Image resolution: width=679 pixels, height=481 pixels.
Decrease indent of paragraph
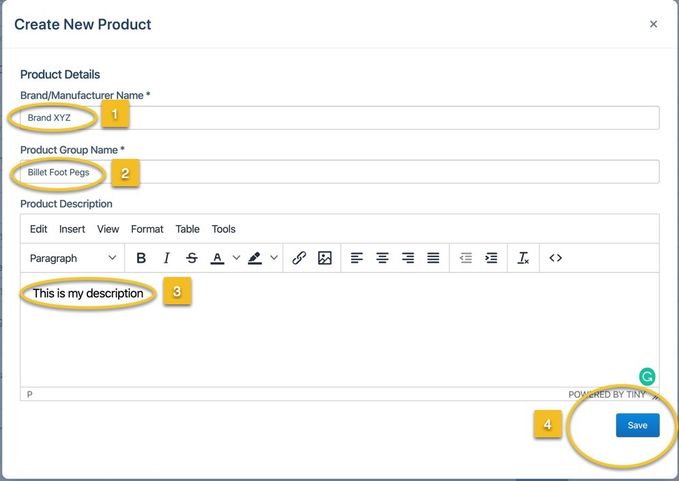[466, 258]
